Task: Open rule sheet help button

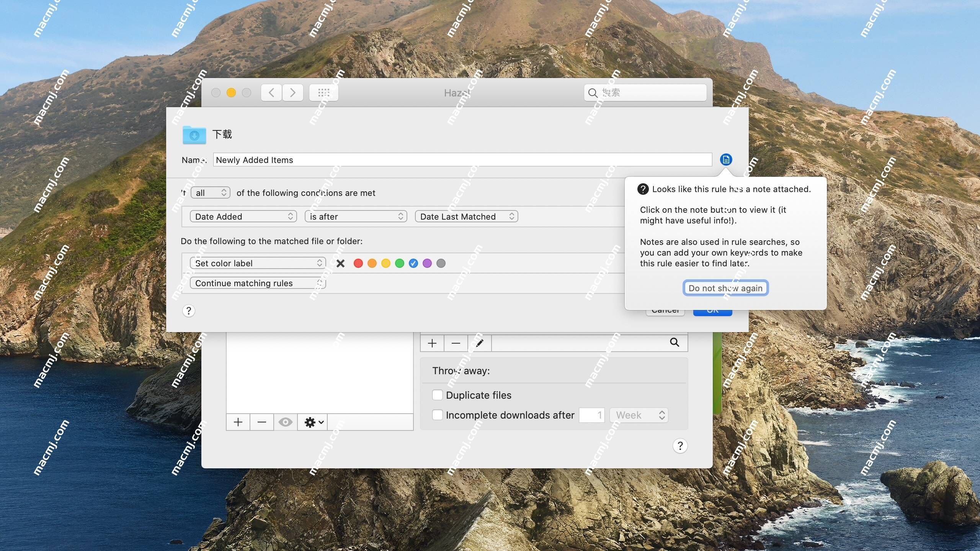Action: pos(188,311)
